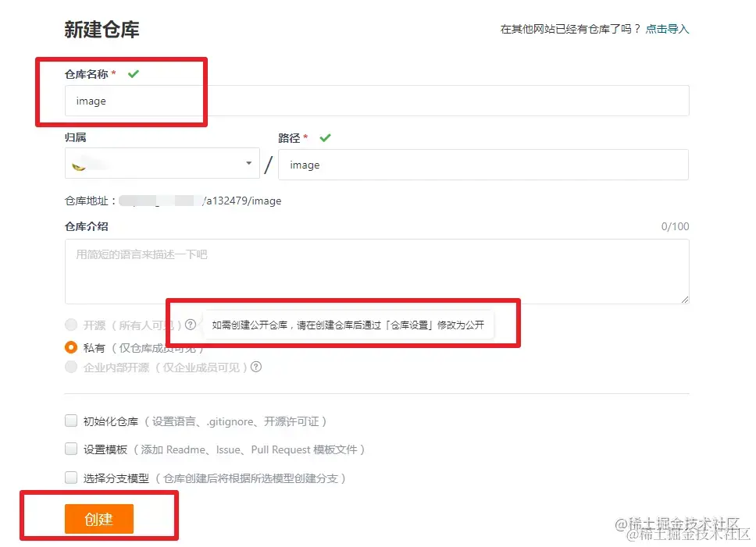The height and width of the screenshot is (547, 756).
Task: Select the 私有 radio option
Action: tap(71, 347)
